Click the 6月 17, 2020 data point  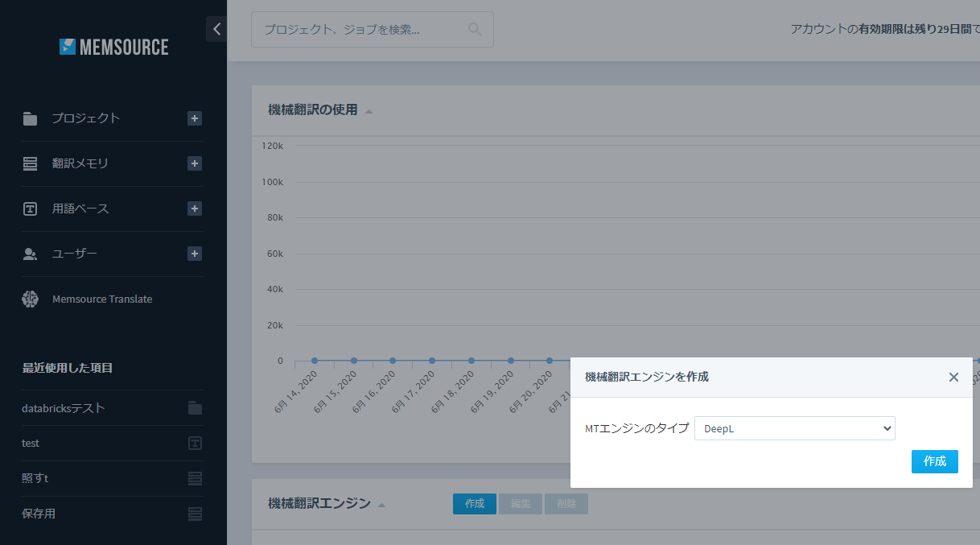432,361
